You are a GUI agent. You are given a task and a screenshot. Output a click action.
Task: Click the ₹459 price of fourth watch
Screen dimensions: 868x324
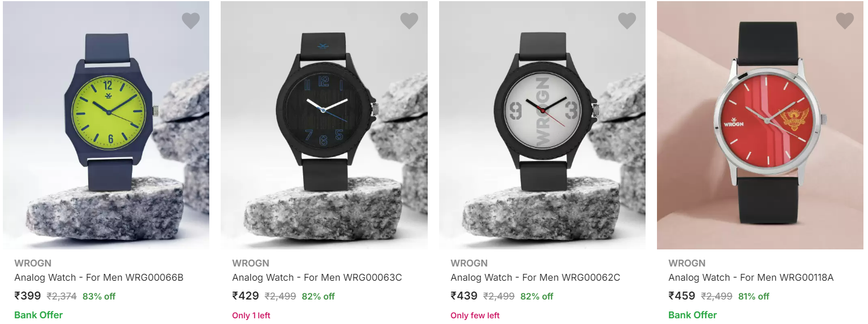click(682, 296)
